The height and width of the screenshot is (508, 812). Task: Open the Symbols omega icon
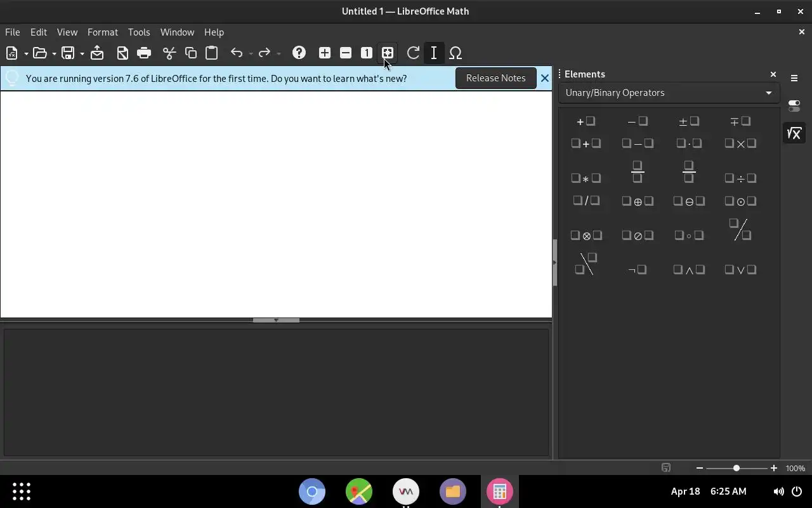tap(455, 53)
